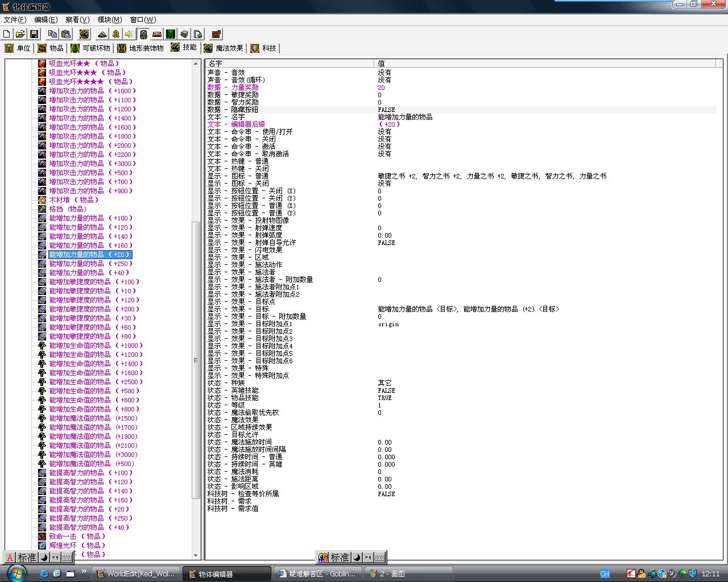Click ability list scrollbar up arrow
728x582 pixels.
click(196, 64)
